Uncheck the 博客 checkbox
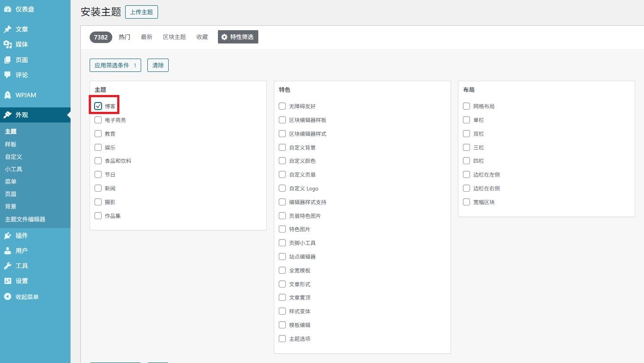 point(98,107)
